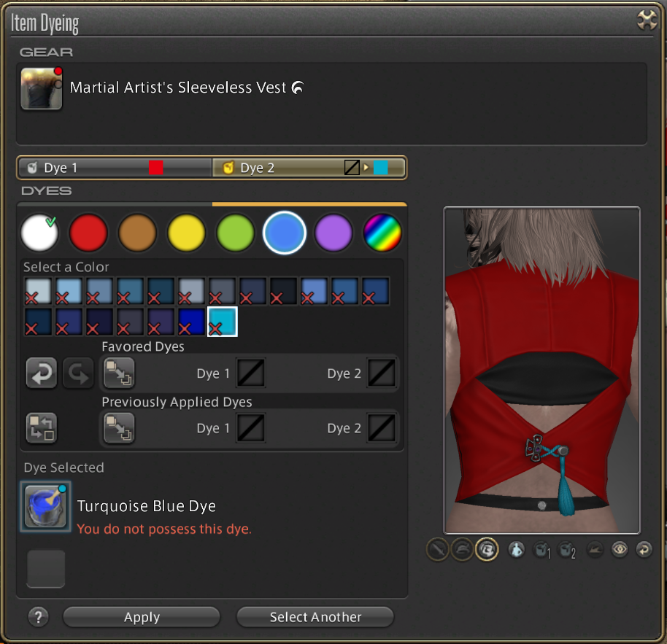667x644 pixels.
Task: Click the "Martial Artist's Sleeveless Vest" text
Action: 178,88
